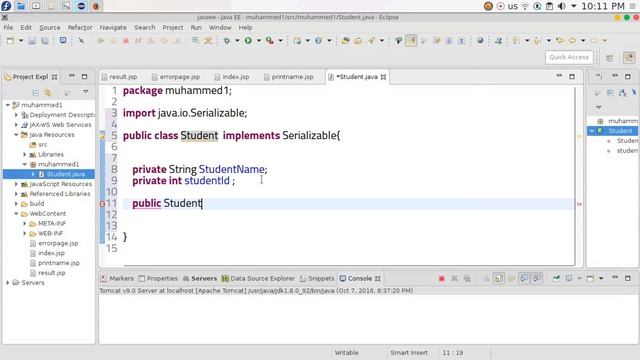
Task: Click the web browser globe icon
Action: pos(480,40)
